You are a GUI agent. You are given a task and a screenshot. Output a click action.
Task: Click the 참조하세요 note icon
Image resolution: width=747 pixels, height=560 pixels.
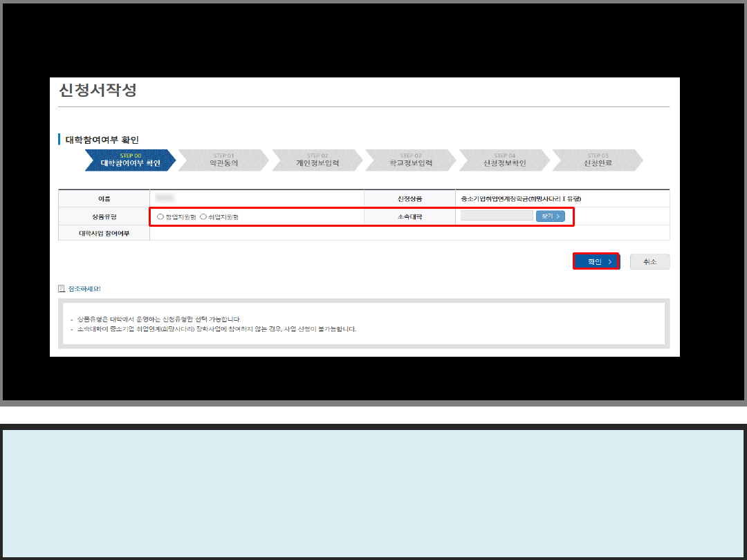(62, 288)
